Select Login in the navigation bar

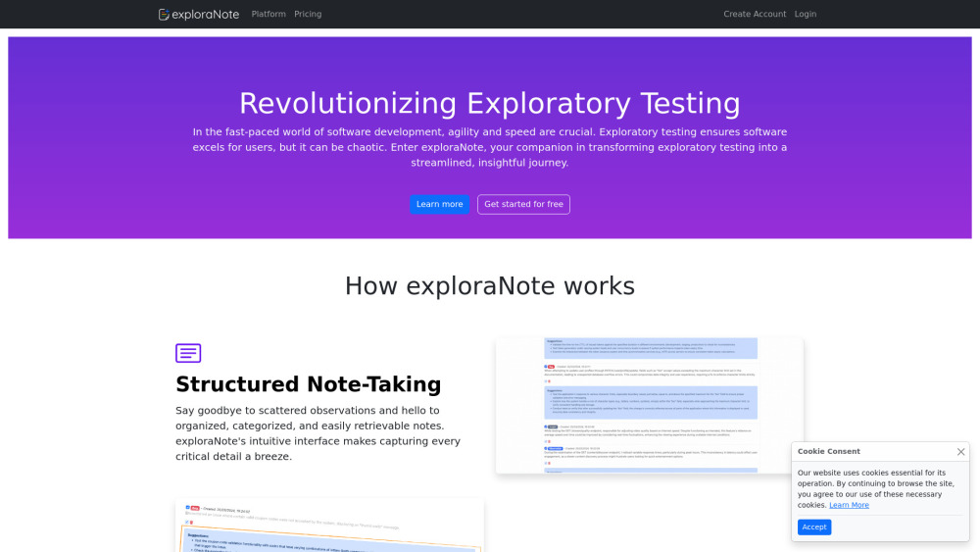[x=805, y=15]
